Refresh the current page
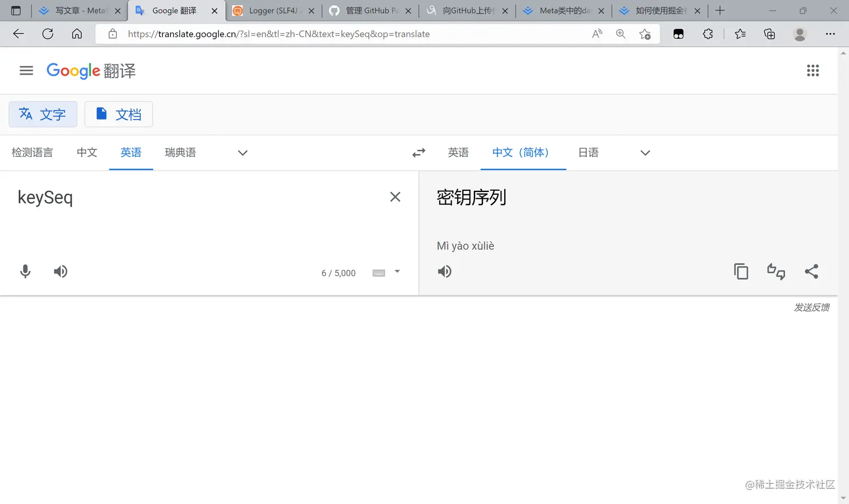 click(x=48, y=34)
